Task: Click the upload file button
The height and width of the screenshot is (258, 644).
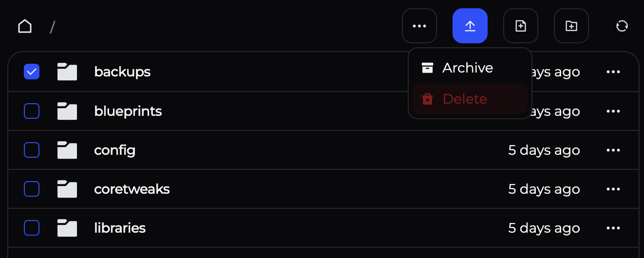Action: pos(470,26)
